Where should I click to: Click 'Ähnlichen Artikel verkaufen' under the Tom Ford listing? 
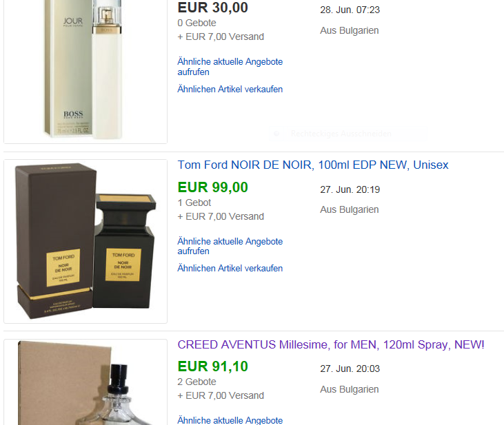230,268
